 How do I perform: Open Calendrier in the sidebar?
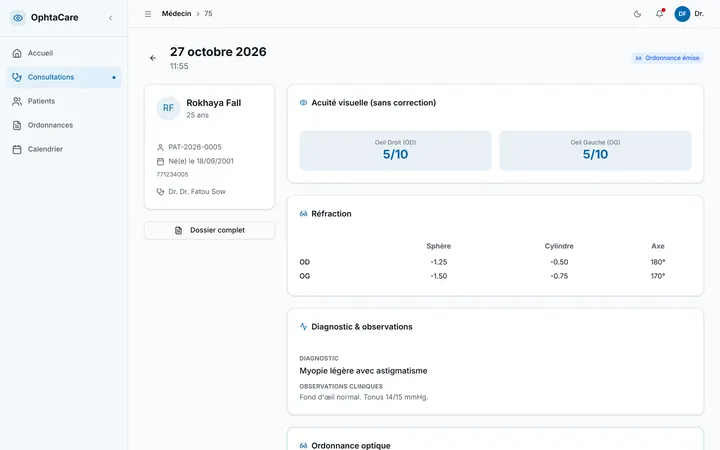tap(64, 149)
